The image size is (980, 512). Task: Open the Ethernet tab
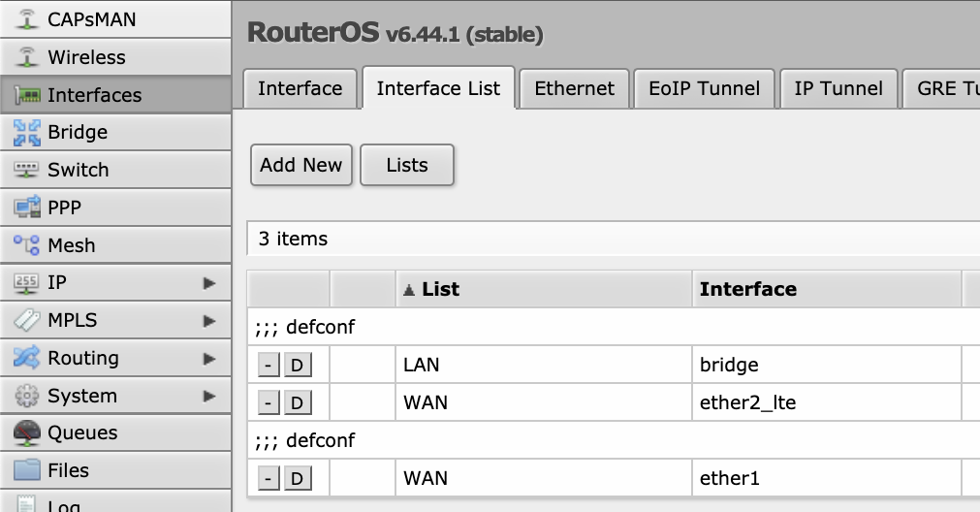pyautogui.click(x=575, y=89)
